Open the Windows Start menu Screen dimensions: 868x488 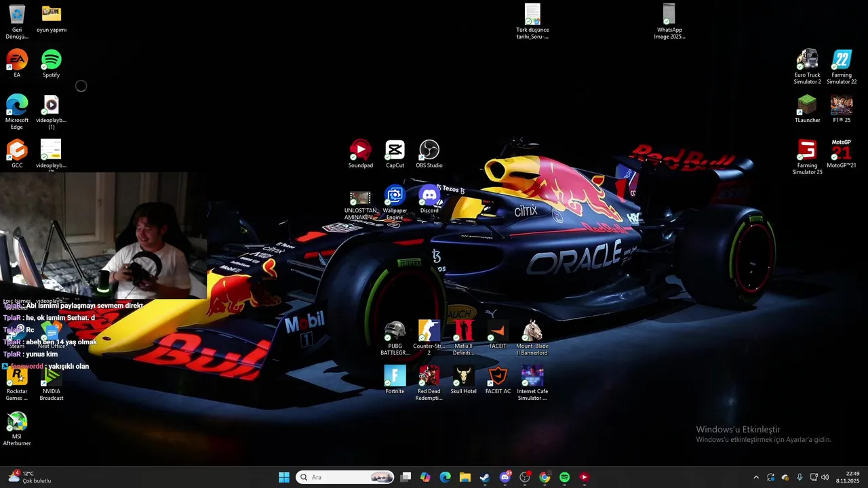pyautogui.click(x=284, y=477)
